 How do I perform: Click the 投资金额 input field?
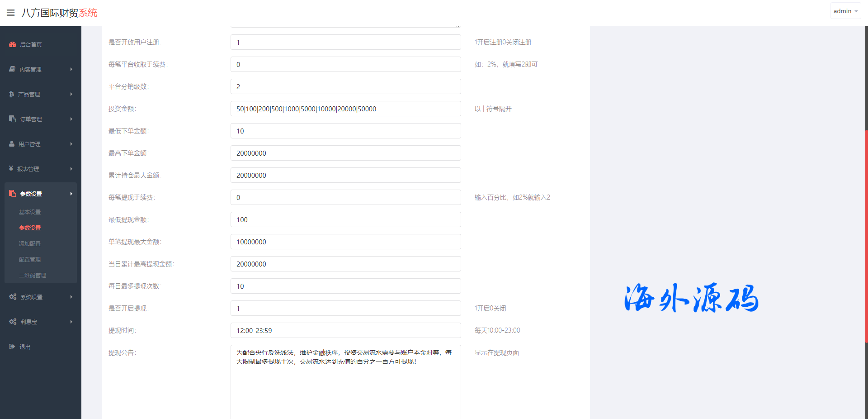(345, 109)
